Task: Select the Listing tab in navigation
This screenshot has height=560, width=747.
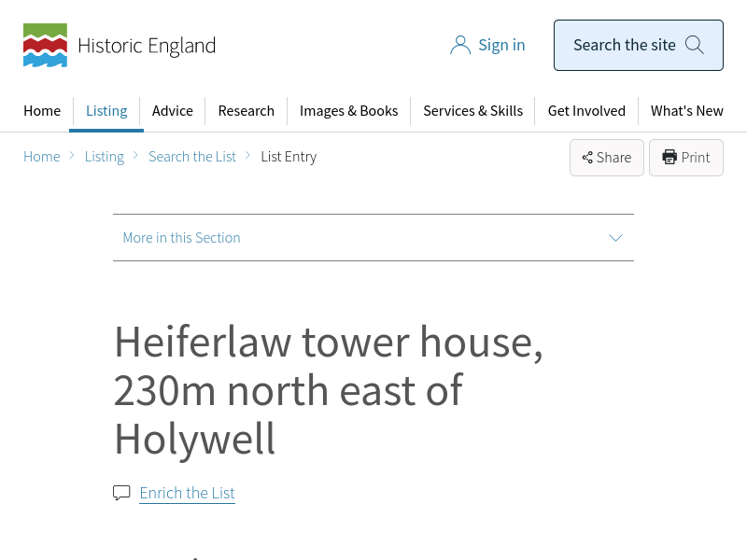Action: (x=106, y=110)
